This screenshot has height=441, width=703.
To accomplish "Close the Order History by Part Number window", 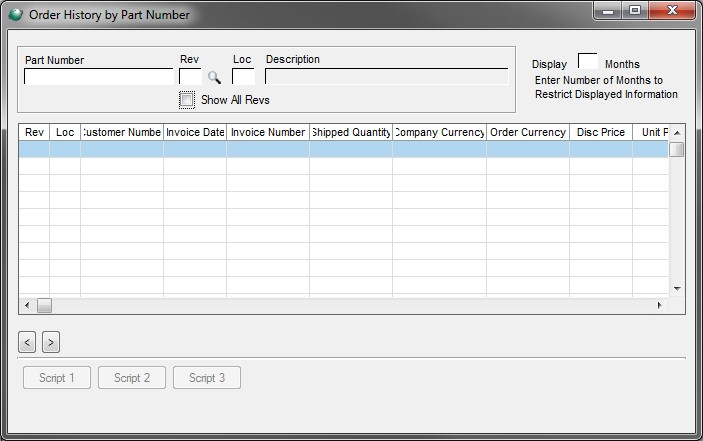I will (672, 11).
